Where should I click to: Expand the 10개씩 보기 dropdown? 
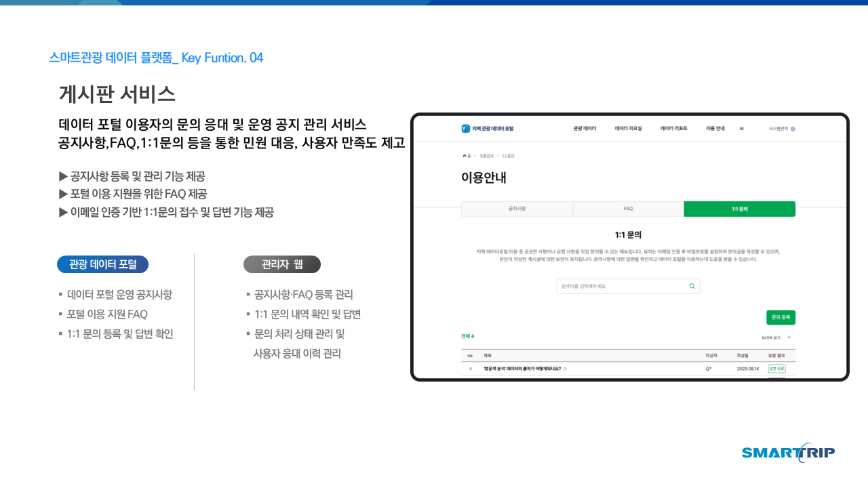pos(776,337)
